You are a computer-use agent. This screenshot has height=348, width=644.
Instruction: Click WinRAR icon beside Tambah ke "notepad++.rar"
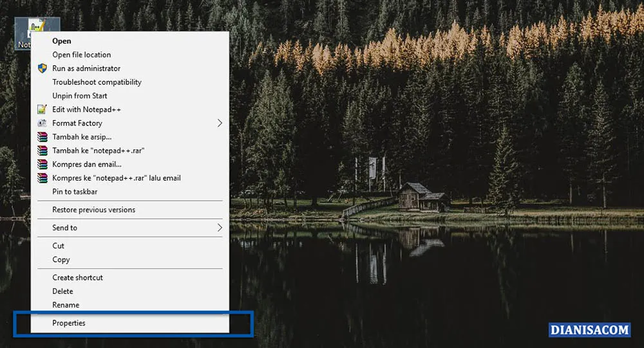coord(42,150)
